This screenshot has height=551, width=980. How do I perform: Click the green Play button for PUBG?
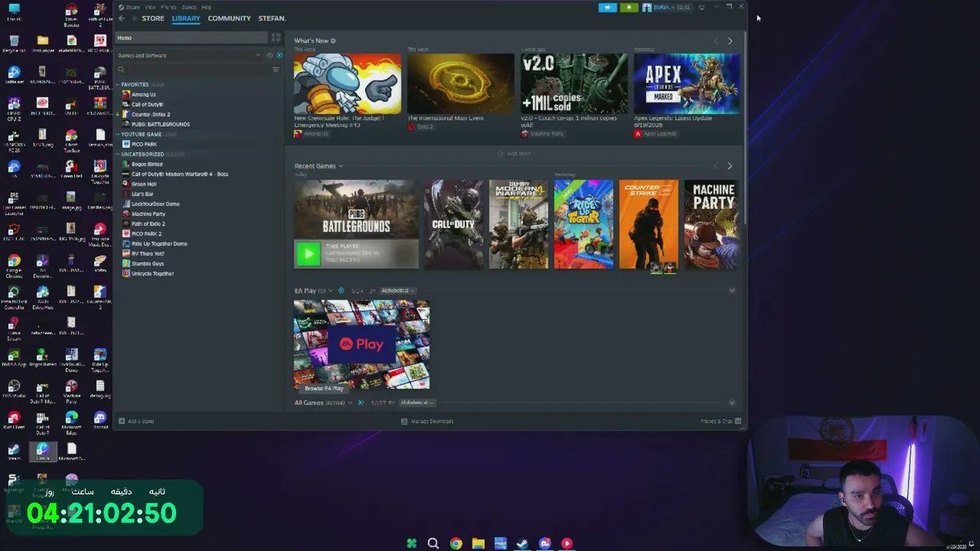click(x=309, y=253)
